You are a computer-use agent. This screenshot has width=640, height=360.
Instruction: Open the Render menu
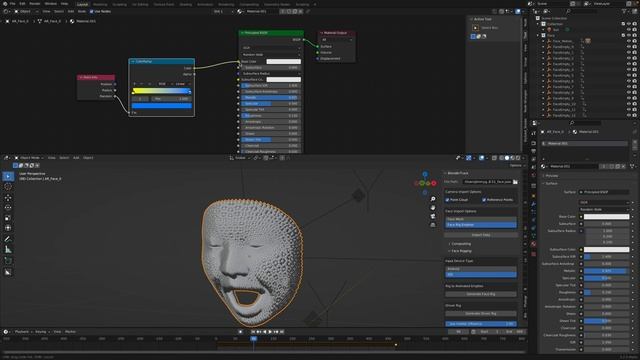click(x=35, y=4)
